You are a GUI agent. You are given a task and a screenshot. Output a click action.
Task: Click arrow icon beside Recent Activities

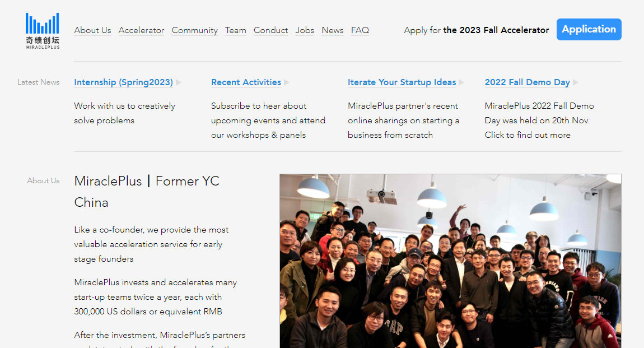point(287,82)
